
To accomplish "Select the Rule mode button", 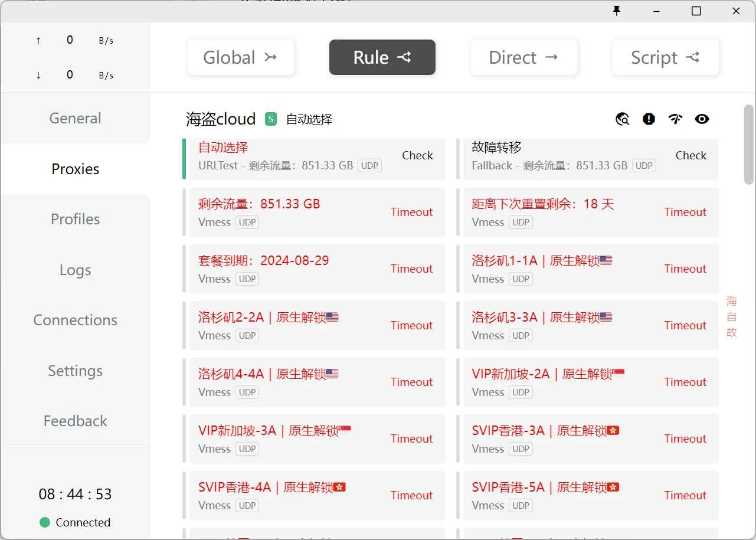I will click(x=382, y=57).
